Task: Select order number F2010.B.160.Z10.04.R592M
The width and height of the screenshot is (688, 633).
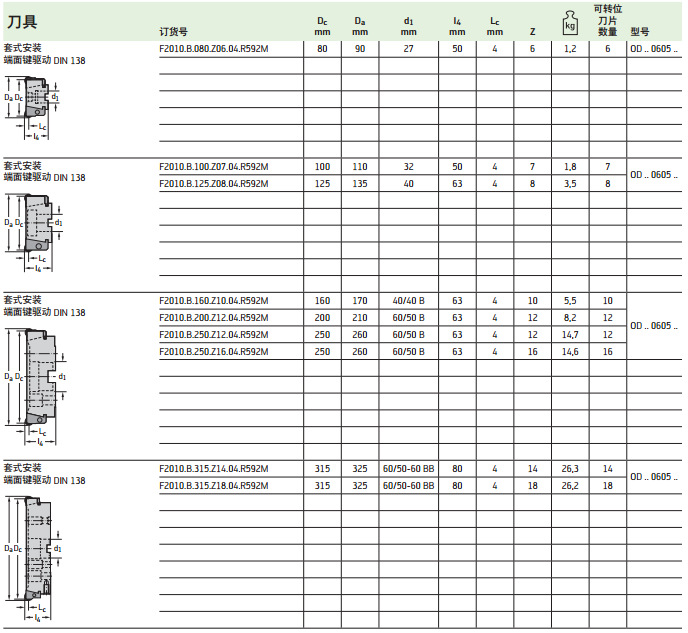Action: [213, 301]
